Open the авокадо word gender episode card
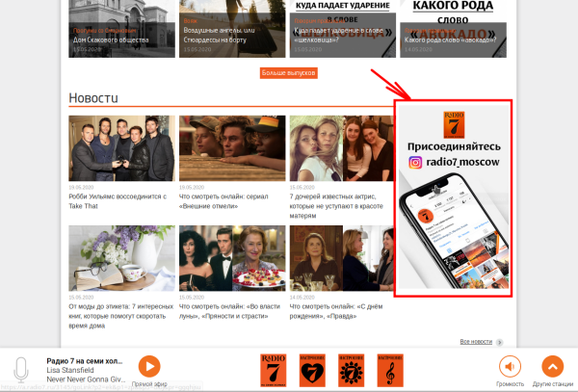This screenshot has height=392, width=578. [454, 29]
